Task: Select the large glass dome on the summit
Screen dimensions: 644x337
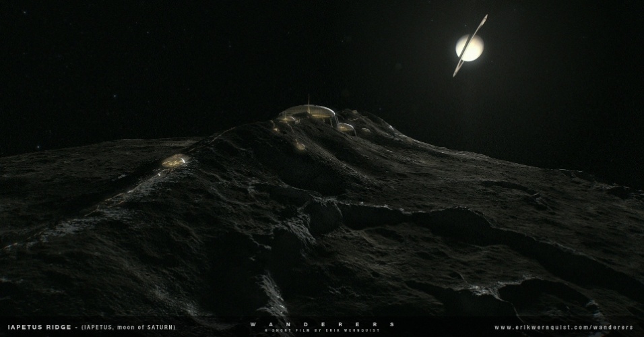Action: coord(307,112)
